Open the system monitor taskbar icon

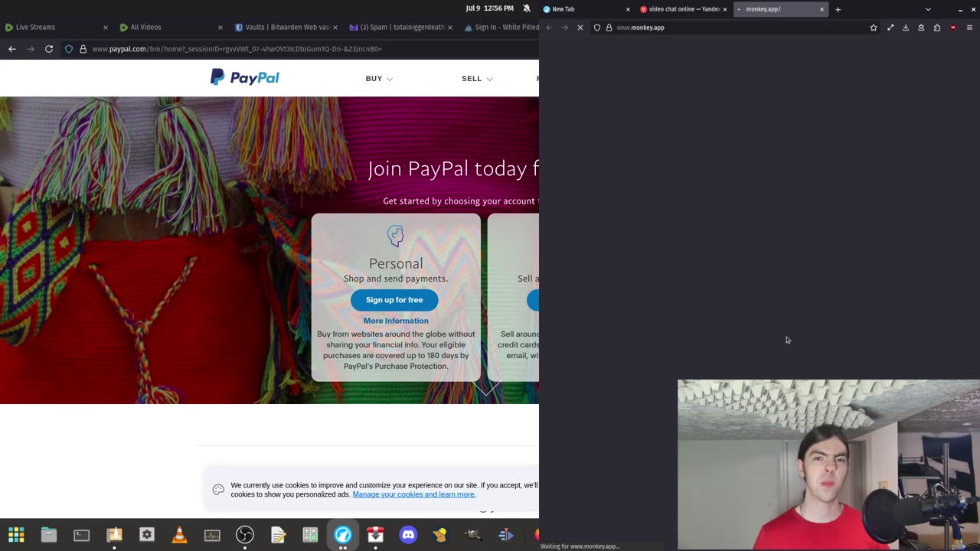pyautogui.click(x=212, y=535)
